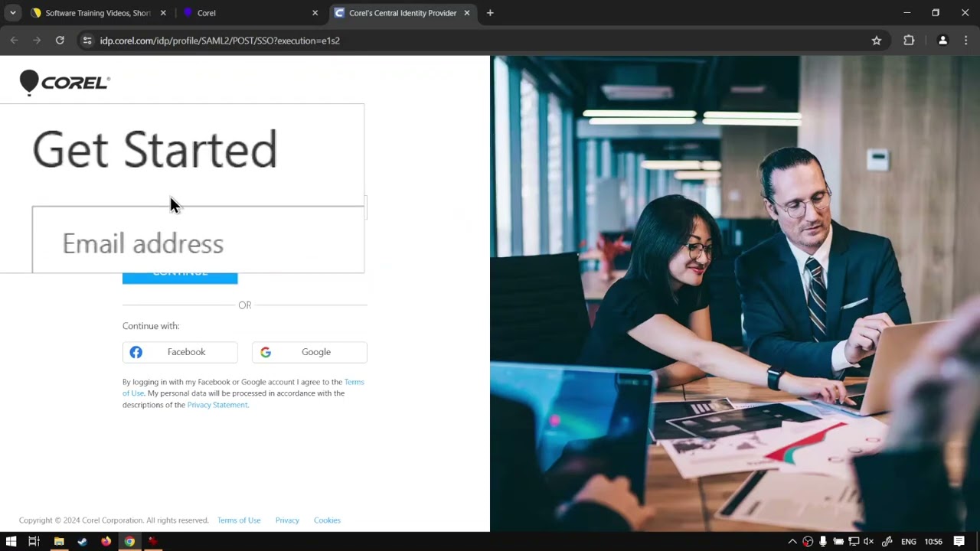Click the muted volume tray icon

click(869, 542)
